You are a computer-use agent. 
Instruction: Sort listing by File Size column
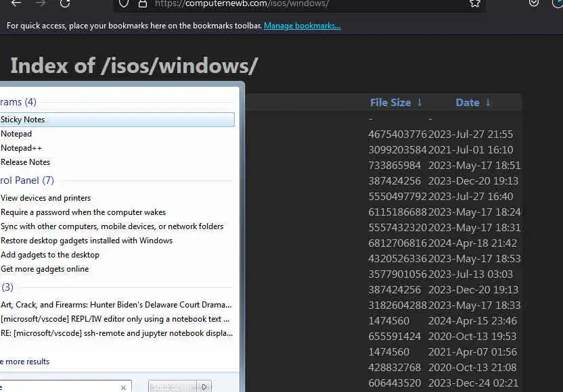(390, 103)
